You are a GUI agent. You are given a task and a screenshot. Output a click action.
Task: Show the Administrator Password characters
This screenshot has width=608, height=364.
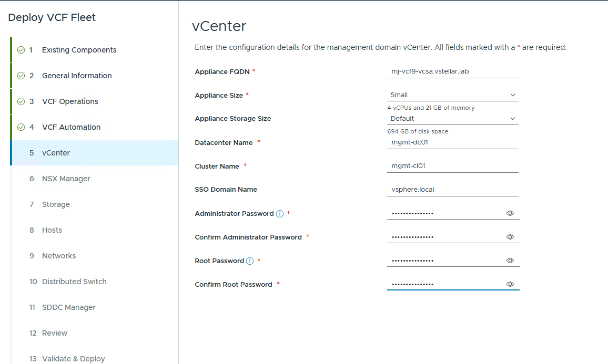(510, 214)
